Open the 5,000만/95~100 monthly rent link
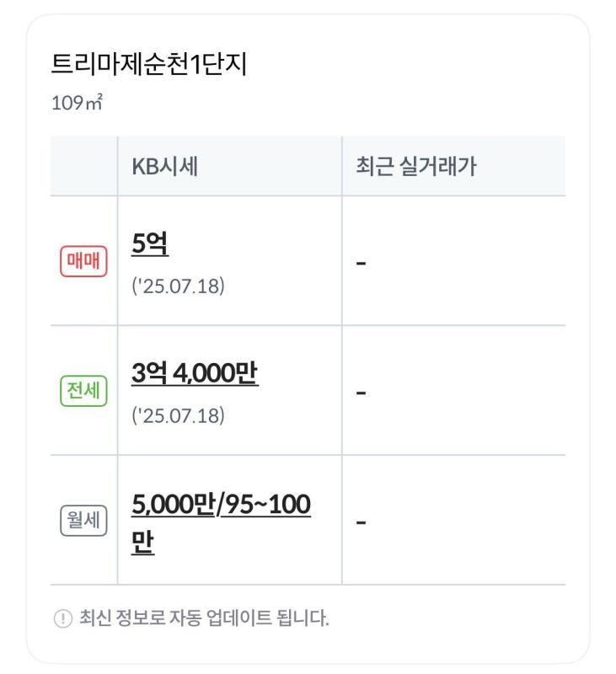This screenshot has height=674, width=616. 221,504
